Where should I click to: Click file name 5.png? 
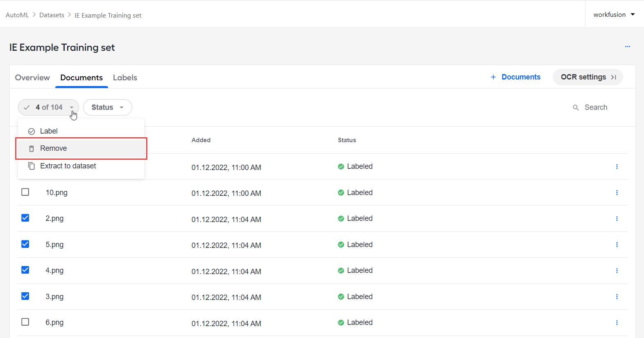pyautogui.click(x=54, y=245)
